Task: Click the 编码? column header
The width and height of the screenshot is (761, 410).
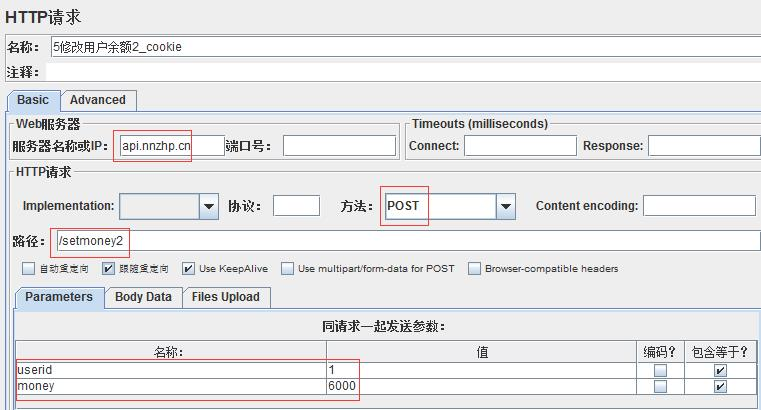Action: 660,352
